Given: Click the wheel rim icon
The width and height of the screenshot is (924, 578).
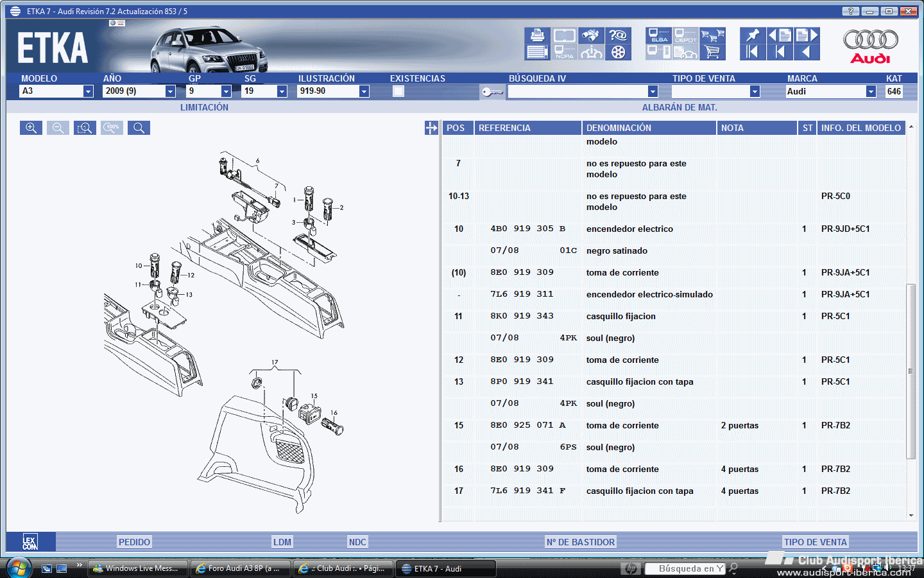Looking at the screenshot, I should coord(618,52).
